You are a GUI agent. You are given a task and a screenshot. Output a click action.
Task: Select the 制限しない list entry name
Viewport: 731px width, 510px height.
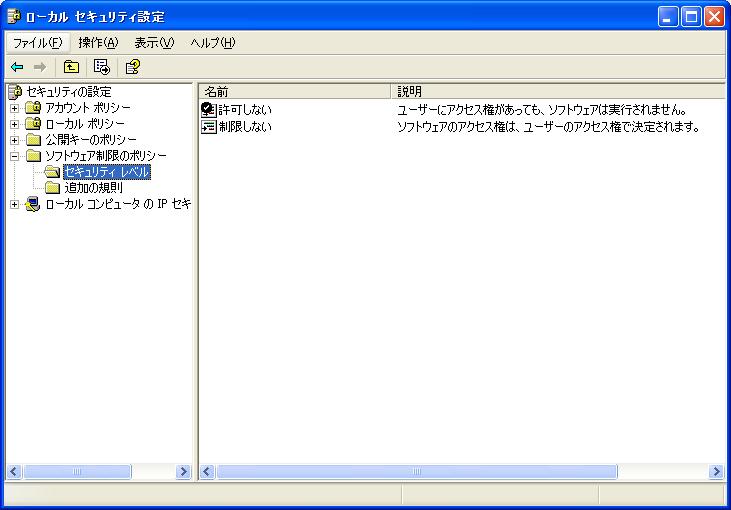point(245,127)
